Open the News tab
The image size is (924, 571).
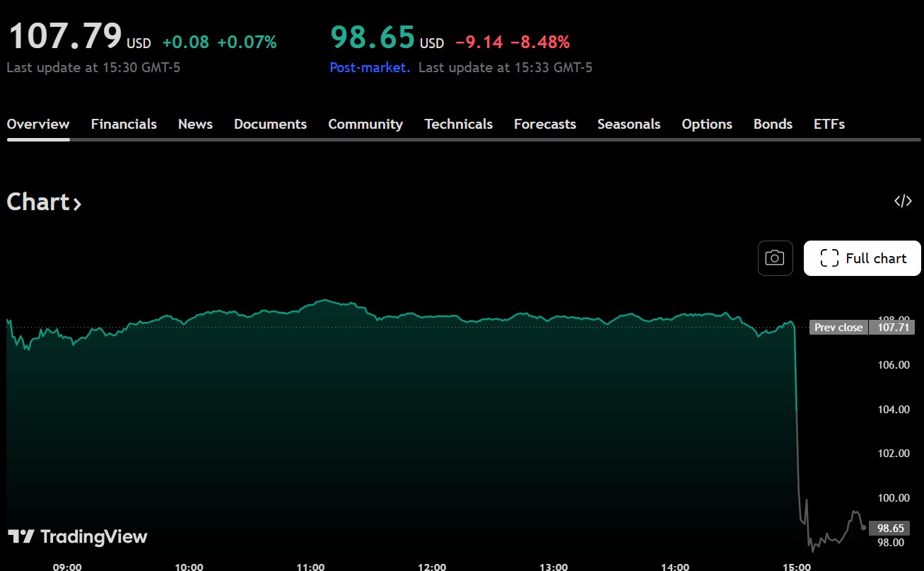[195, 124]
